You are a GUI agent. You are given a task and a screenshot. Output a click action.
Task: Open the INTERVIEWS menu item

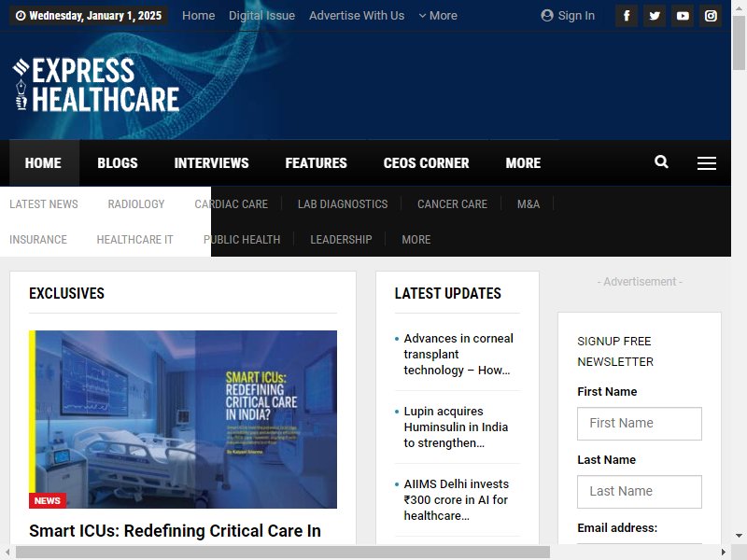pyautogui.click(x=212, y=162)
